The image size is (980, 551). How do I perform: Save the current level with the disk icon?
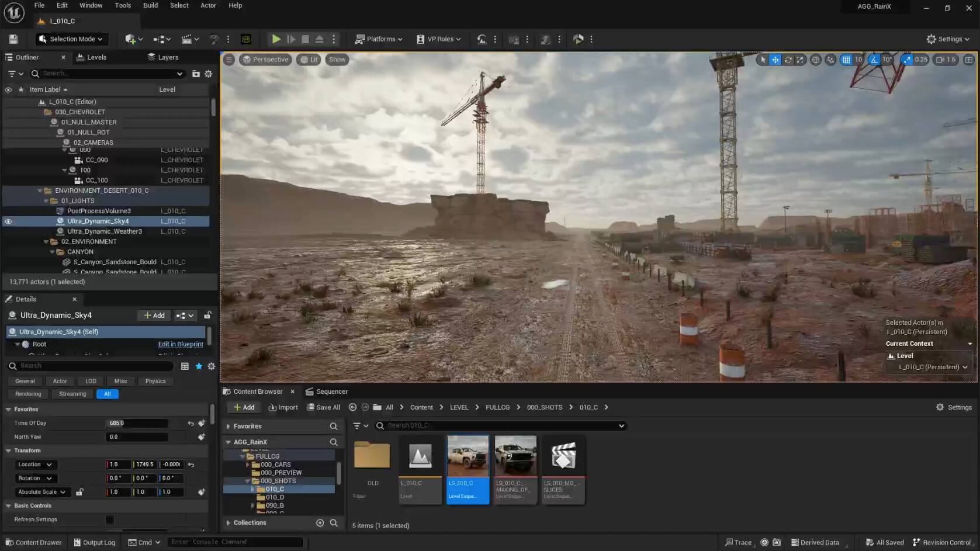click(x=13, y=39)
